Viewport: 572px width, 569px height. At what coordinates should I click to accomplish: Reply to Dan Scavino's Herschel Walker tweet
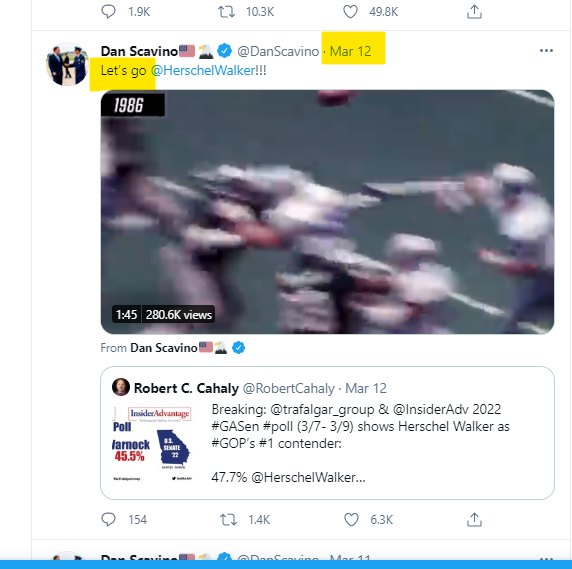pos(108,519)
